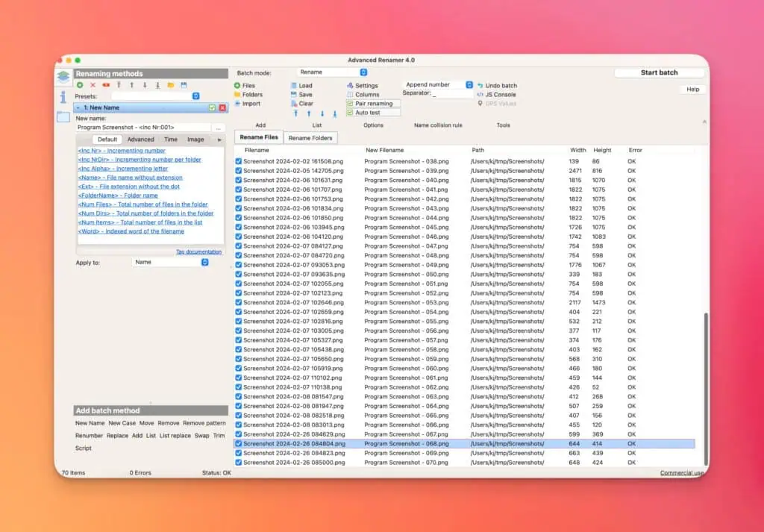Open the JS Console tool
Screen dimensions: 764x532
point(480,95)
